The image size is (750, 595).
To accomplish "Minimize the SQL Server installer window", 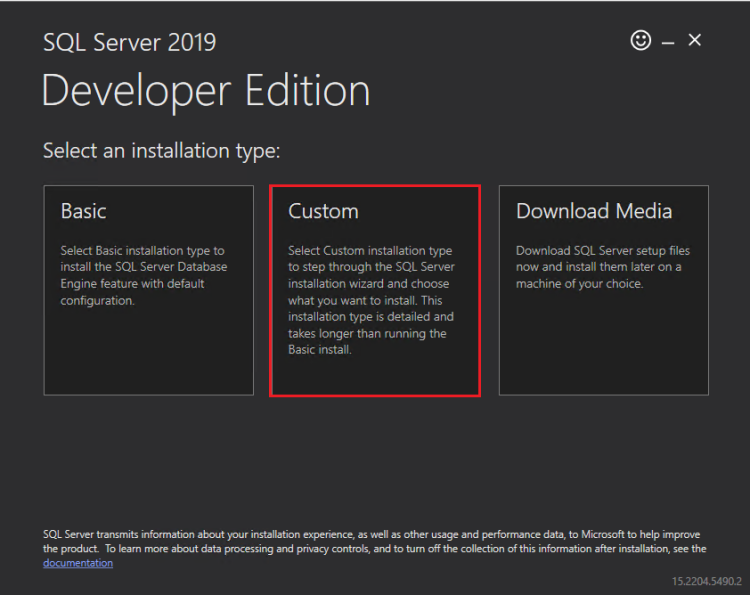I will point(668,43).
